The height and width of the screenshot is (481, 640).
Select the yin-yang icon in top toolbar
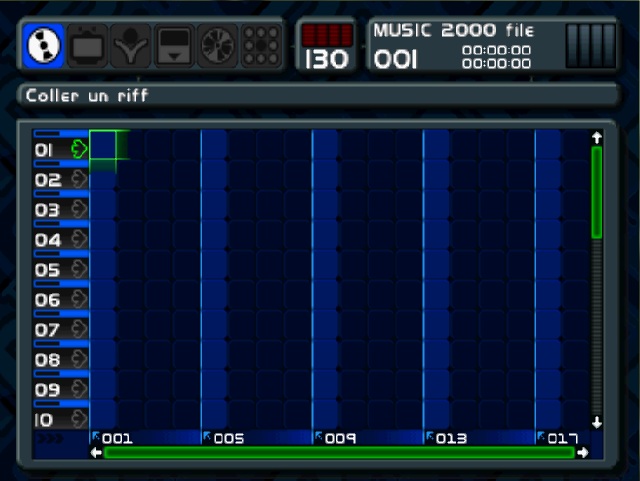click(45, 46)
